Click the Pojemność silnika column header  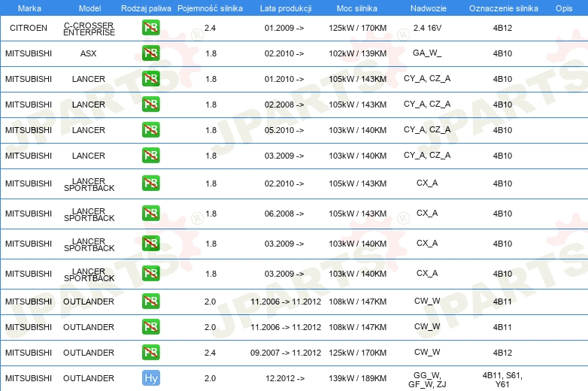click(210, 8)
